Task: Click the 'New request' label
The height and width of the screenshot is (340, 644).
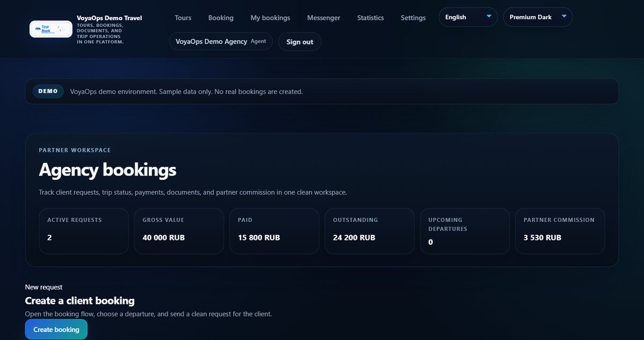Action: pyautogui.click(x=44, y=287)
